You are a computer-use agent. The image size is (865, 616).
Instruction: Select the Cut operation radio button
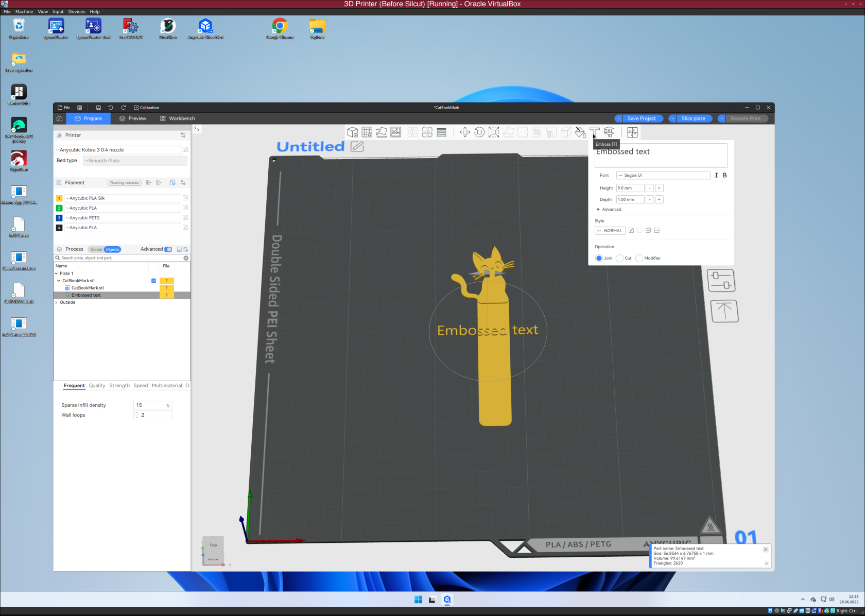[x=620, y=258]
